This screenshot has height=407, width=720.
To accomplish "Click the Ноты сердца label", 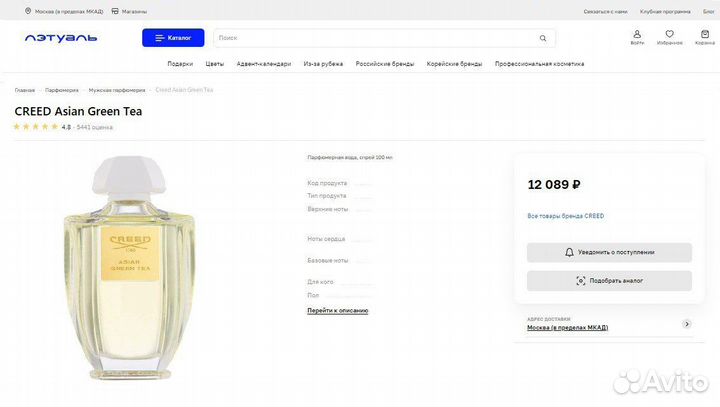I will 326,239.
